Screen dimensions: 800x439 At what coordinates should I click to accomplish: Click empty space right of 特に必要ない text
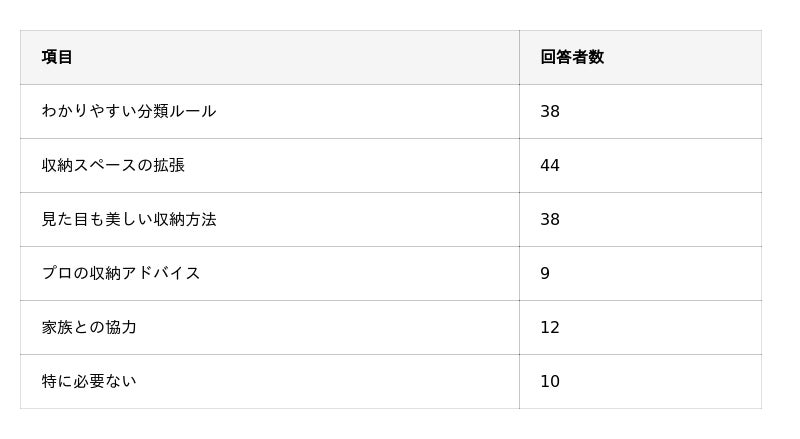328,381
